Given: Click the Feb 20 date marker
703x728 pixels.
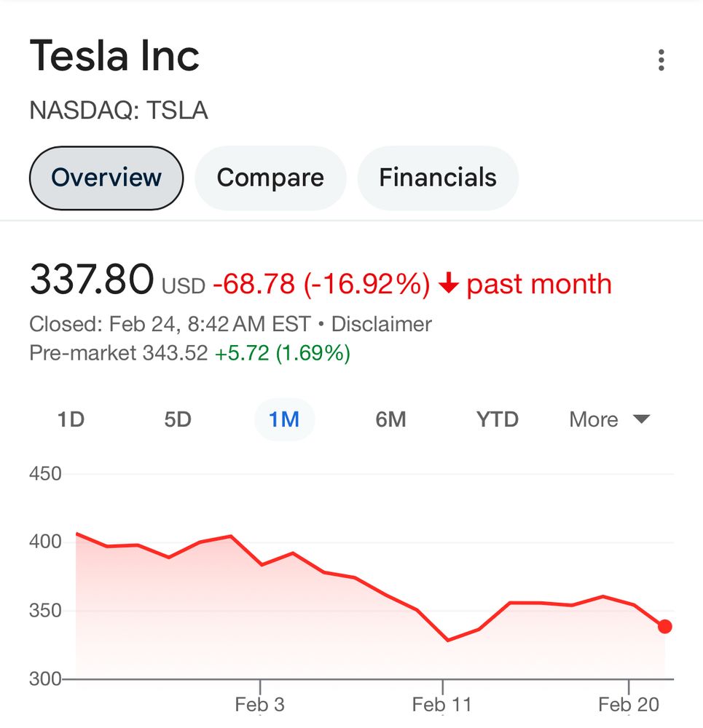Looking at the screenshot, I should (629, 704).
